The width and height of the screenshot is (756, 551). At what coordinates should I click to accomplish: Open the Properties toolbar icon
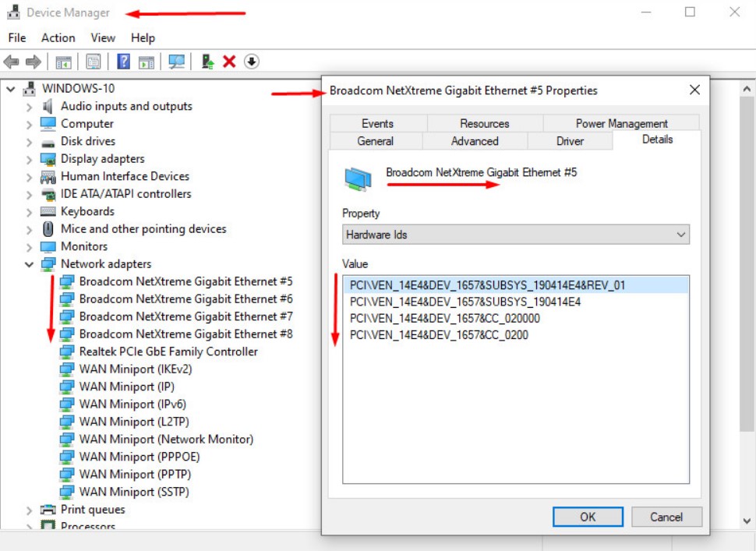pos(93,62)
